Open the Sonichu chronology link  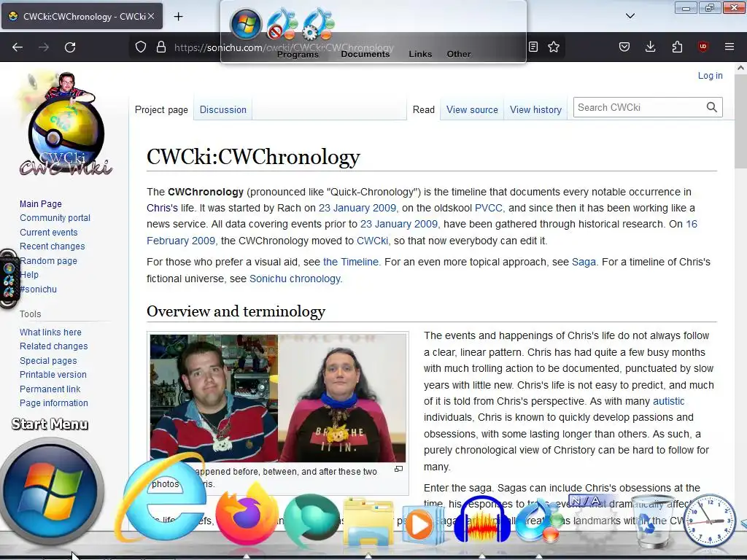pyautogui.click(x=295, y=279)
